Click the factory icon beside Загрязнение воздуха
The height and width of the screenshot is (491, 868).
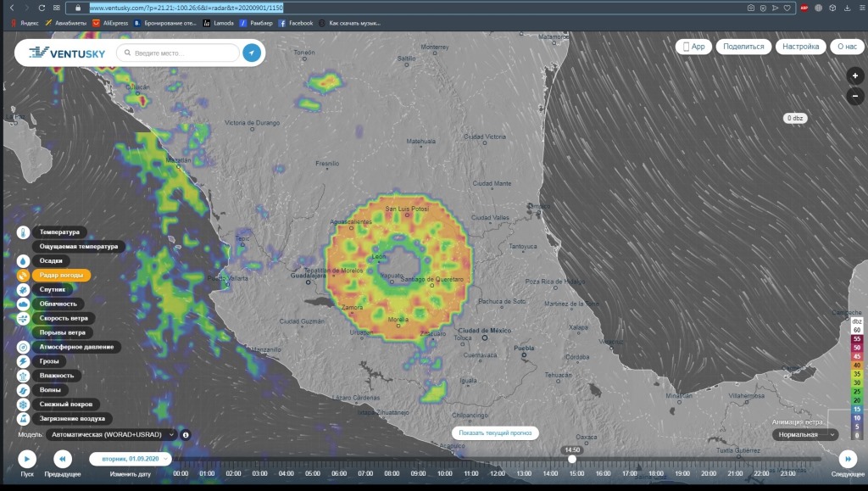point(23,419)
